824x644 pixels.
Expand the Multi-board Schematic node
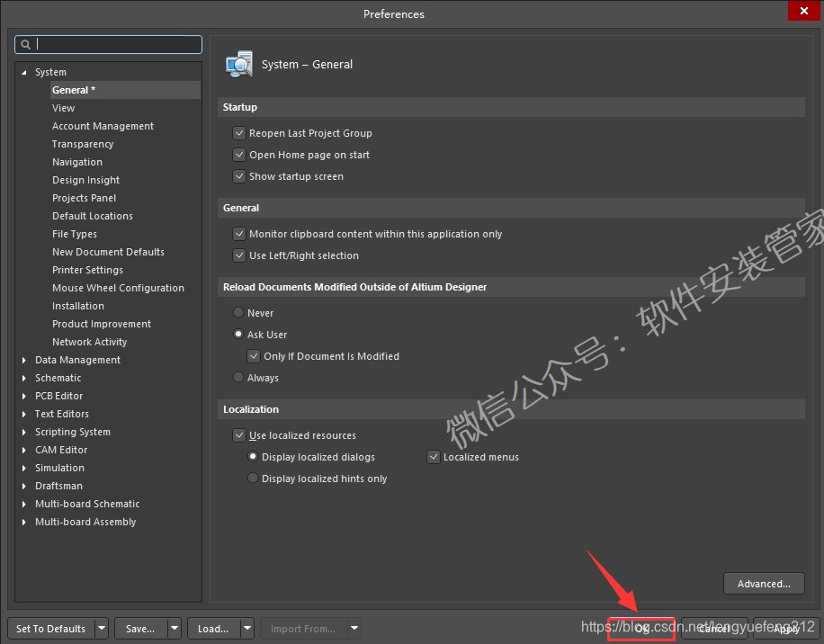pyautogui.click(x=23, y=504)
